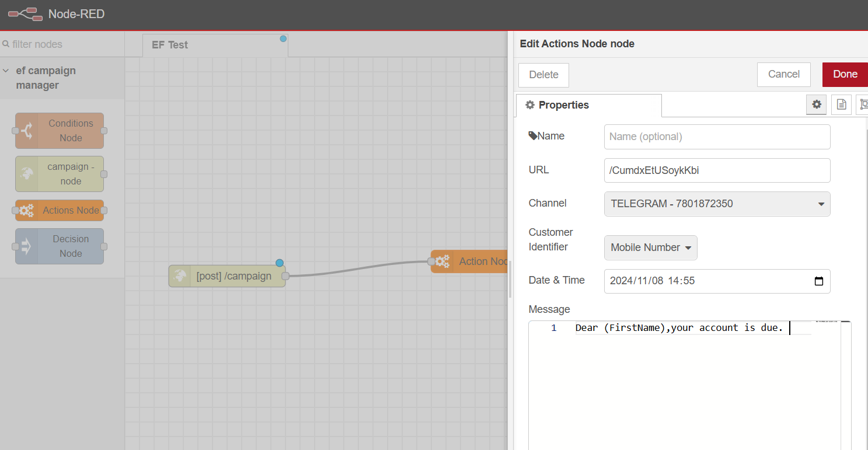Open node description document icon

(x=841, y=104)
